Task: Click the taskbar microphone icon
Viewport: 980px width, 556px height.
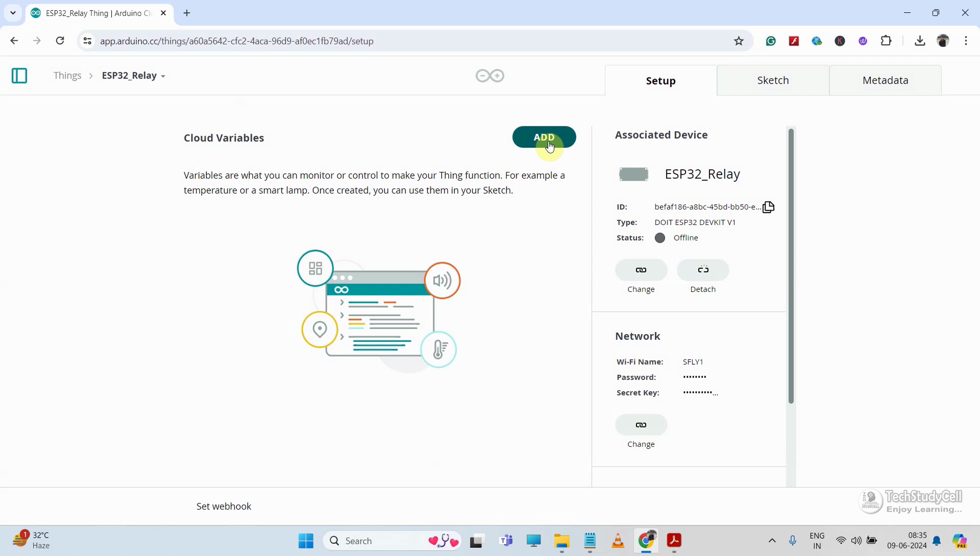Action: [792, 541]
